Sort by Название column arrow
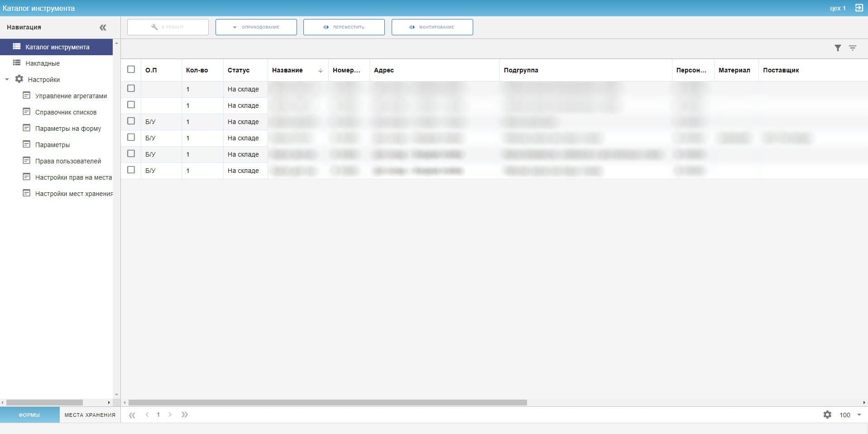 [320, 71]
